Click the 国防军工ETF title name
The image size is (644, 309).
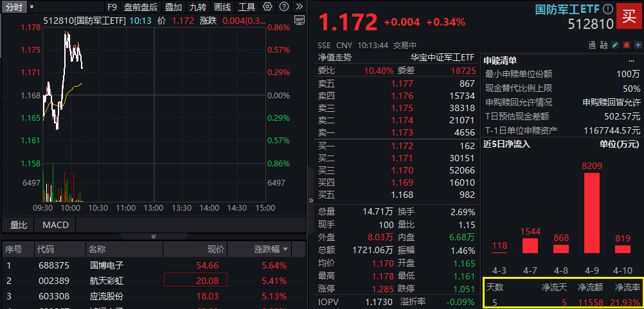tap(568, 9)
